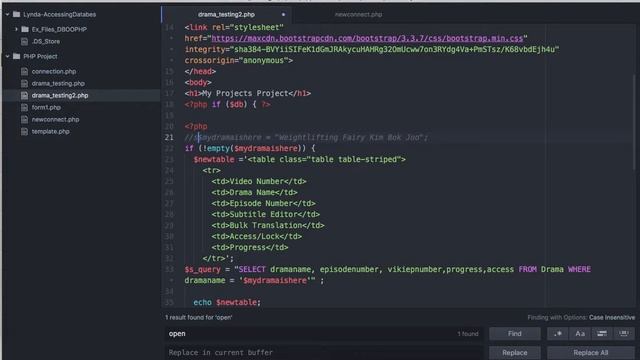Viewport: 640px width, 360px height.
Task: Click the Replace All button
Action: point(591,353)
